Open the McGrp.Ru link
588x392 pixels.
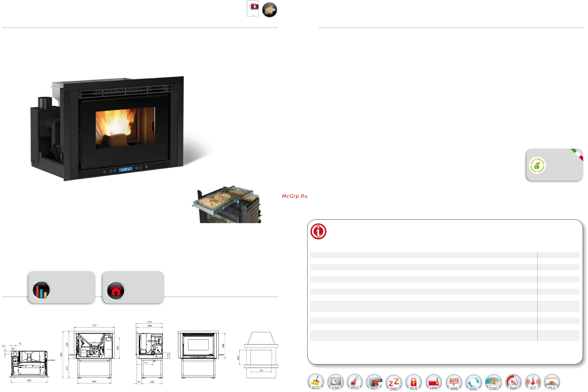pos(294,196)
